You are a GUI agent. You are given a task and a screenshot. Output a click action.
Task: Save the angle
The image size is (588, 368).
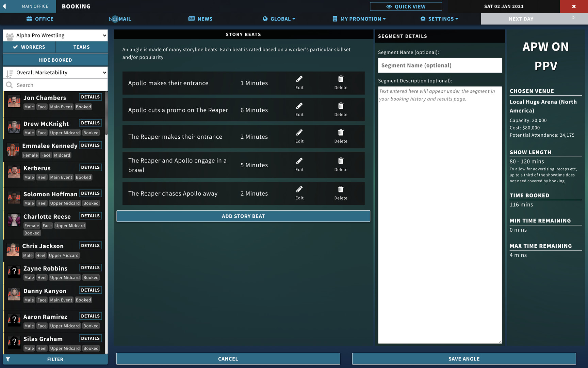tap(463, 359)
